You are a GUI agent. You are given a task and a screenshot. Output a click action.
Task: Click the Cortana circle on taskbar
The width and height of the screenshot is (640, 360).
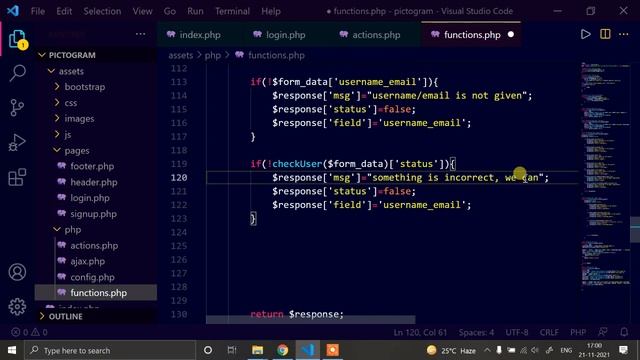[x=208, y=350]
